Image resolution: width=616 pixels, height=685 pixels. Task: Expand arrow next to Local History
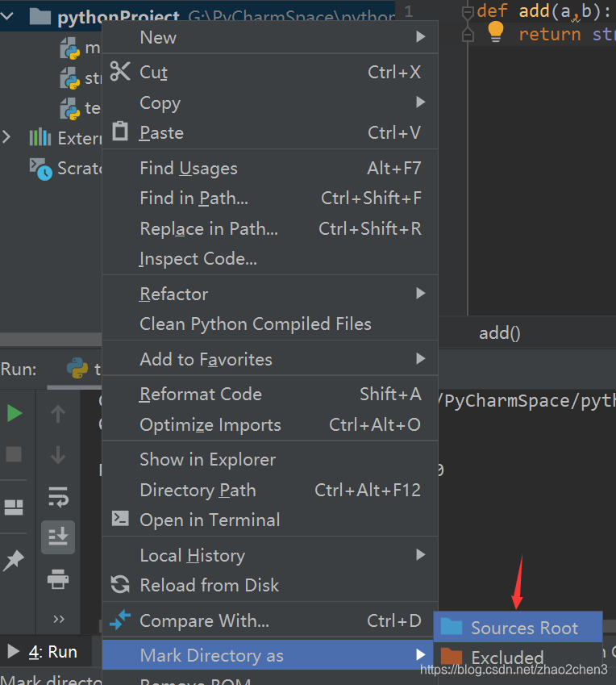coord(420,554)
